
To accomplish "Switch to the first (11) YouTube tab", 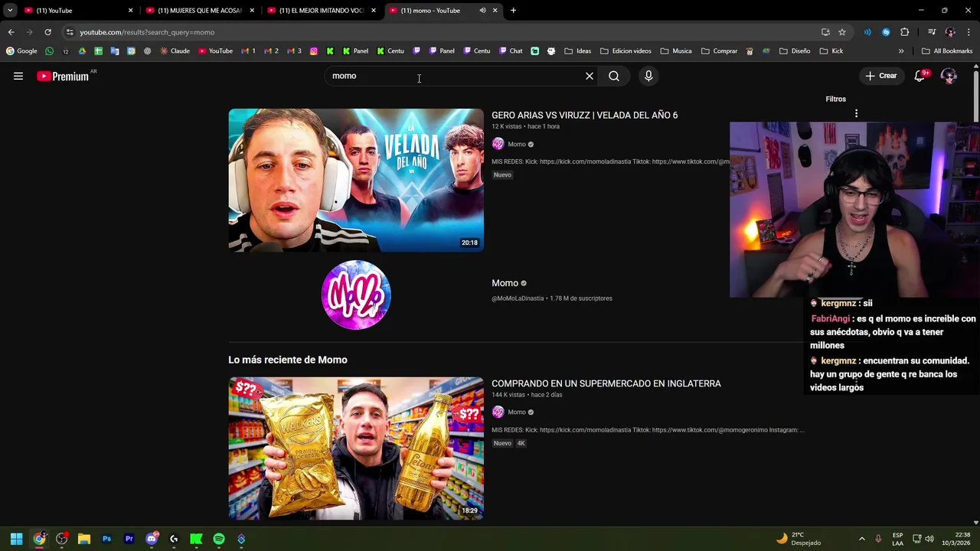I will coord(77,11).
